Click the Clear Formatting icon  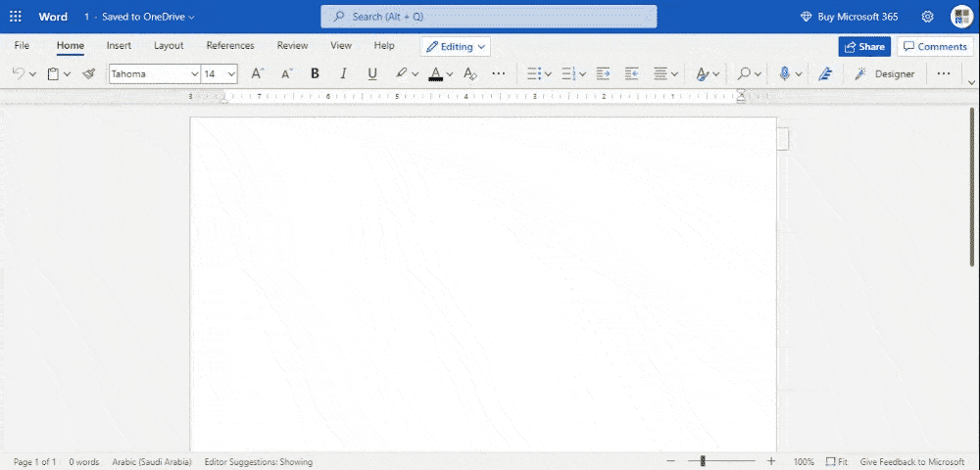click(469, 73)
